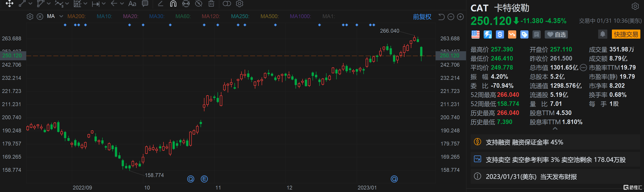This screenshot has height=192, width=644.
Task: Click the MA10 legend label
Action: coord(104,16)
